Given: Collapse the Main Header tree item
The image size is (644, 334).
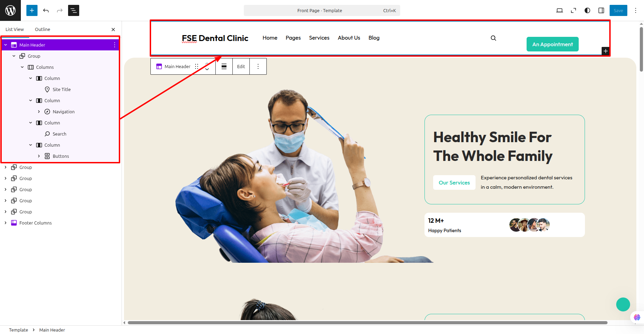Looking at the screenshot, I should tap(6, 45).
